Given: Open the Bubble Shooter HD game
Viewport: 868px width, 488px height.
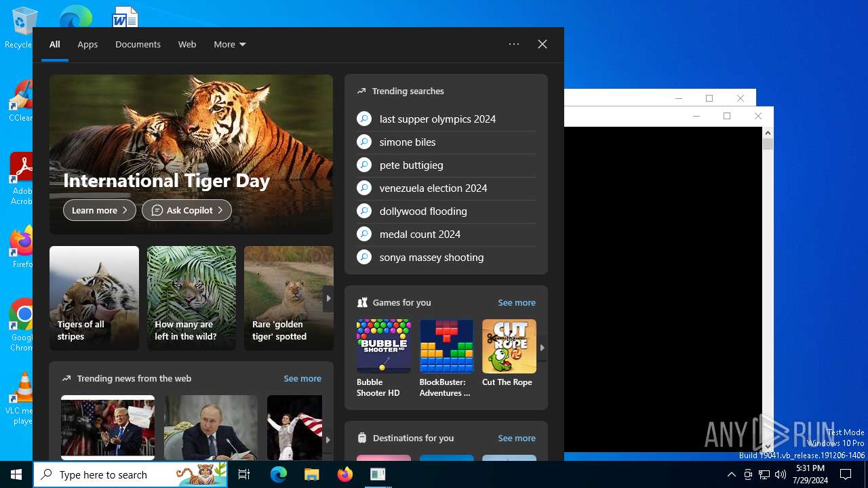Looking at the screenshot, I should coord(384,359).
